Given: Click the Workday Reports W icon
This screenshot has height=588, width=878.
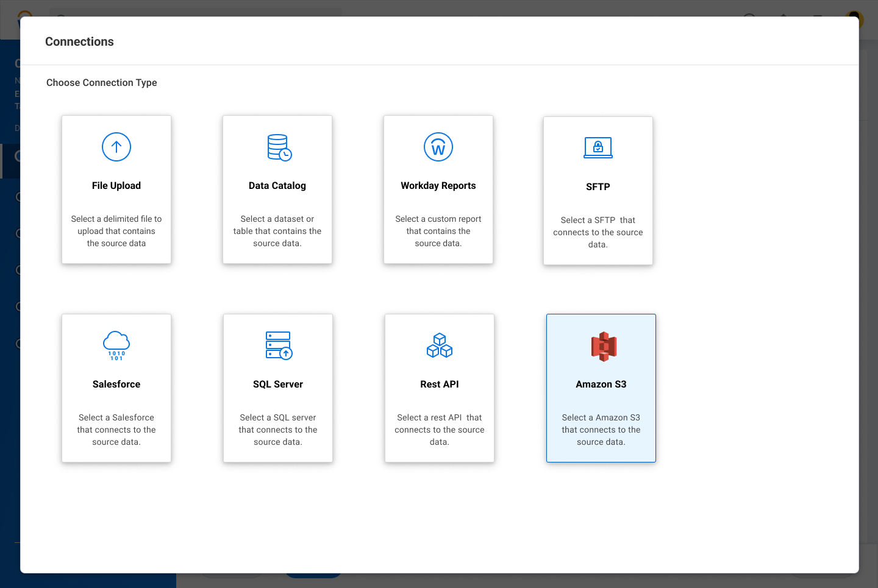Looking at the screenshot, I should coord(438,147).
